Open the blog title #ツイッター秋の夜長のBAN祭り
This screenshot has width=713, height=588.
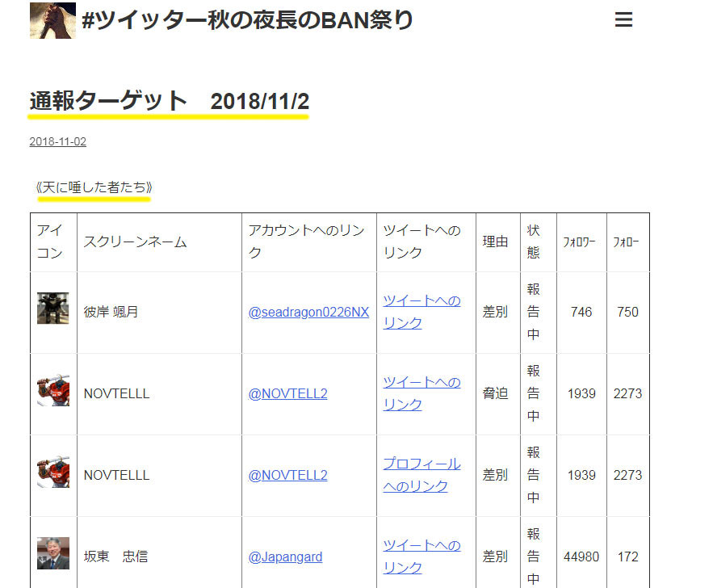pyautogui.click(x=247, y=20)
